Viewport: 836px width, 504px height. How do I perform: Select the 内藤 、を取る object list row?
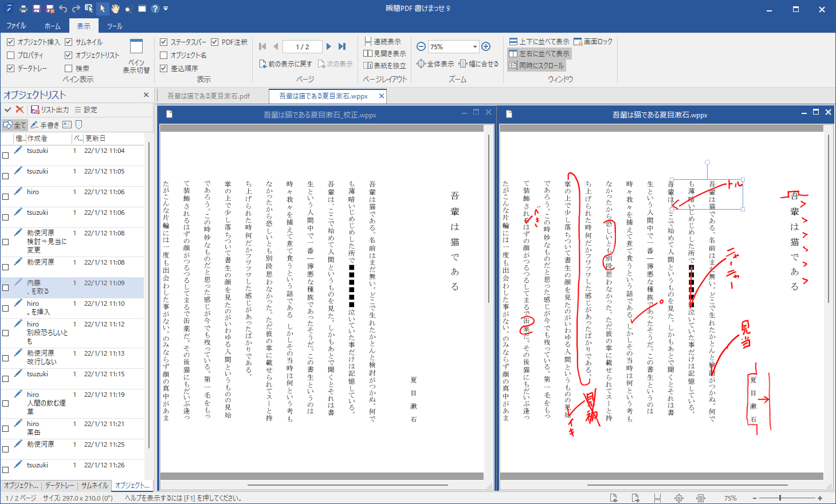click(72, 288)
